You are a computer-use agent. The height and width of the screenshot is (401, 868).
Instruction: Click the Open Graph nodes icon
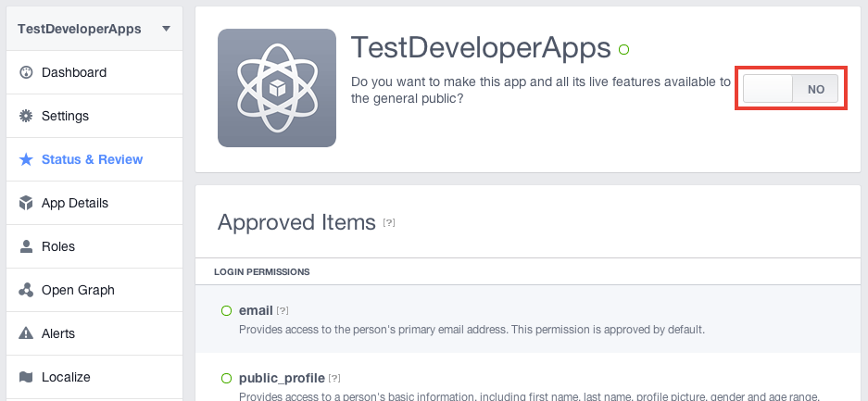point(26,290)
